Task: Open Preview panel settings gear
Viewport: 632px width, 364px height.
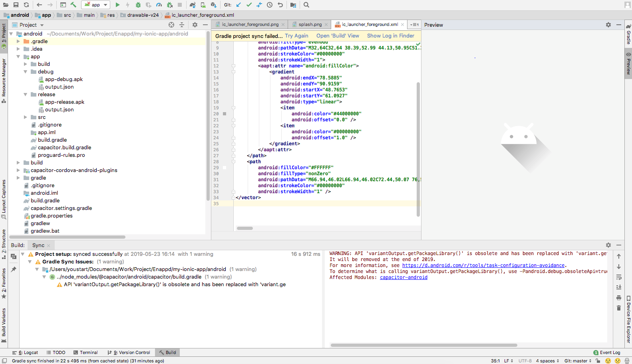Action: pyautogui.click(x=608, y=25)
